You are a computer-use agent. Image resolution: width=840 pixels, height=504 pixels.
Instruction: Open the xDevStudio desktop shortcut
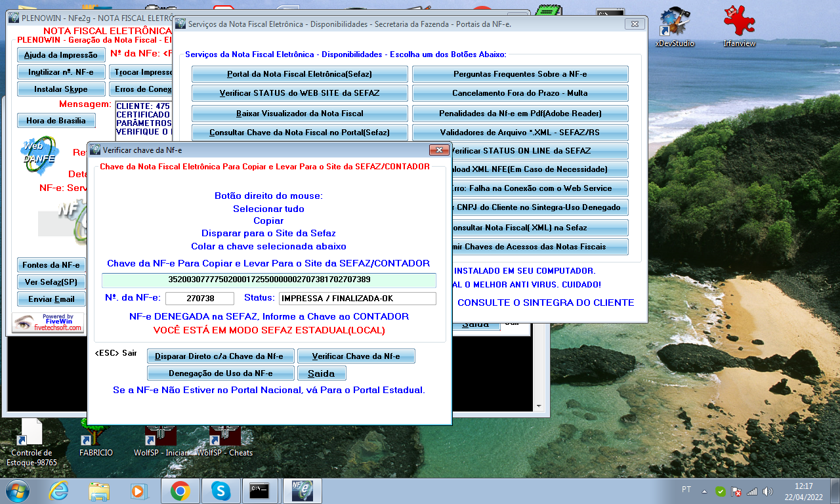click(x=675, y=28)
